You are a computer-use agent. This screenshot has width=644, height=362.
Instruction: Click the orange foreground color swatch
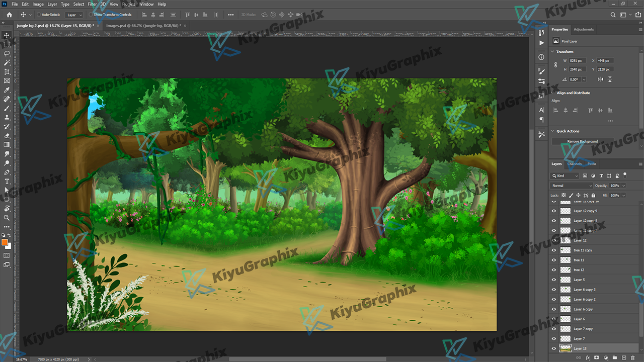pos(5,242)
